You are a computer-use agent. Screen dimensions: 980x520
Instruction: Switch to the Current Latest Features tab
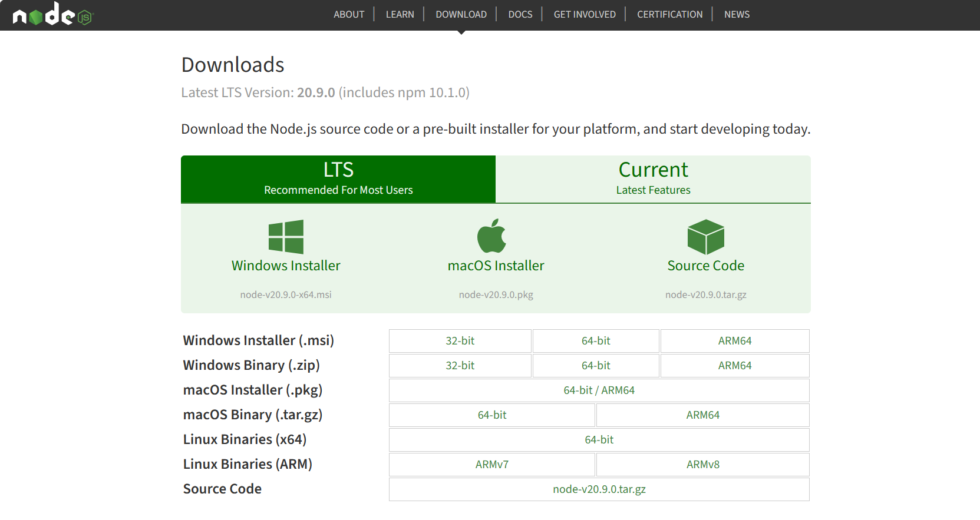point(653,179)
